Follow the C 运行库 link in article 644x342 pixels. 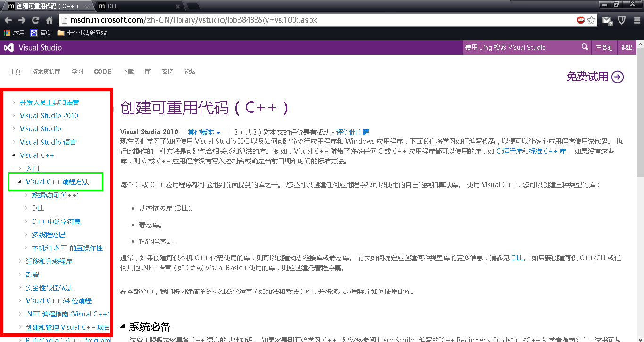509,152
